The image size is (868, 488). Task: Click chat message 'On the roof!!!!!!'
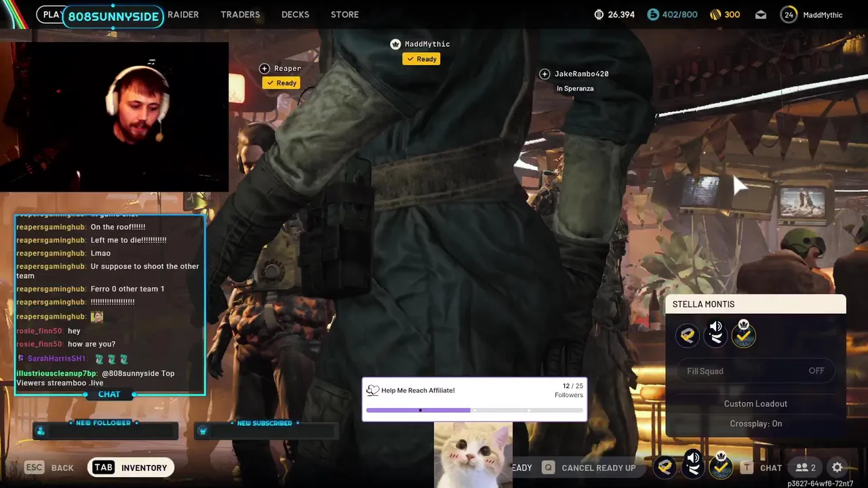pos(118,227)
